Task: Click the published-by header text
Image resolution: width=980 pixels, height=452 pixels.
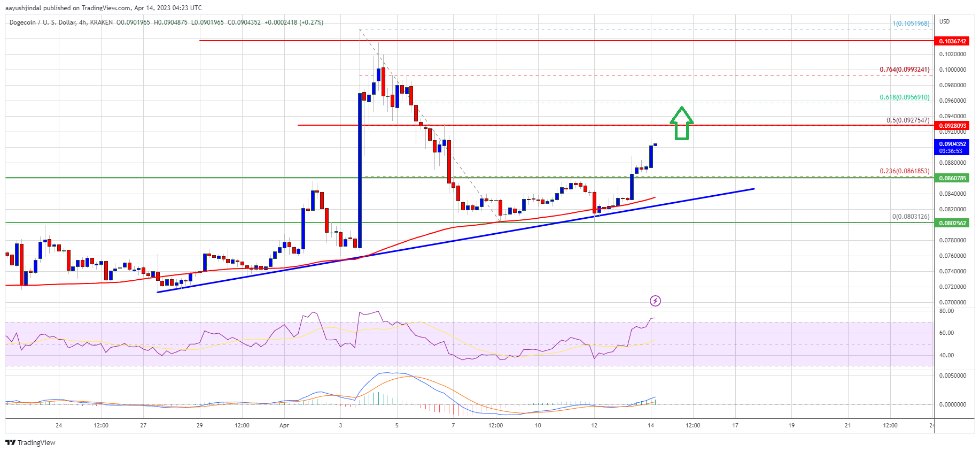Action: coord(104,8)
